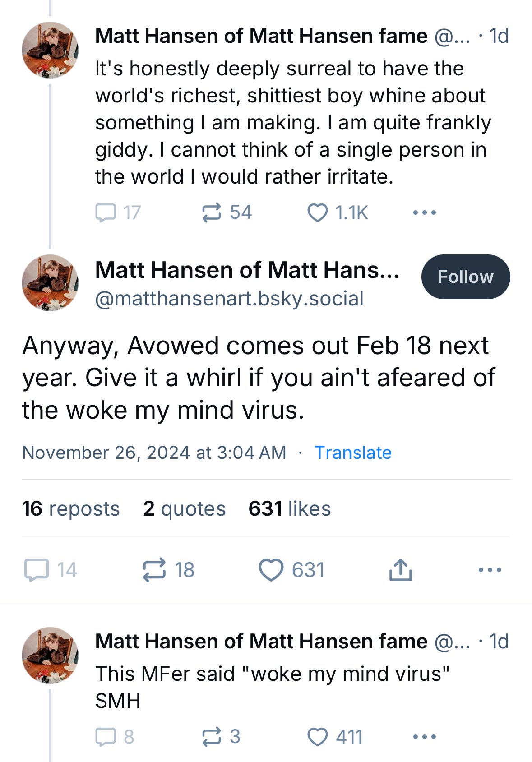Like the Avowed post with 631 likes

[271, 570]
